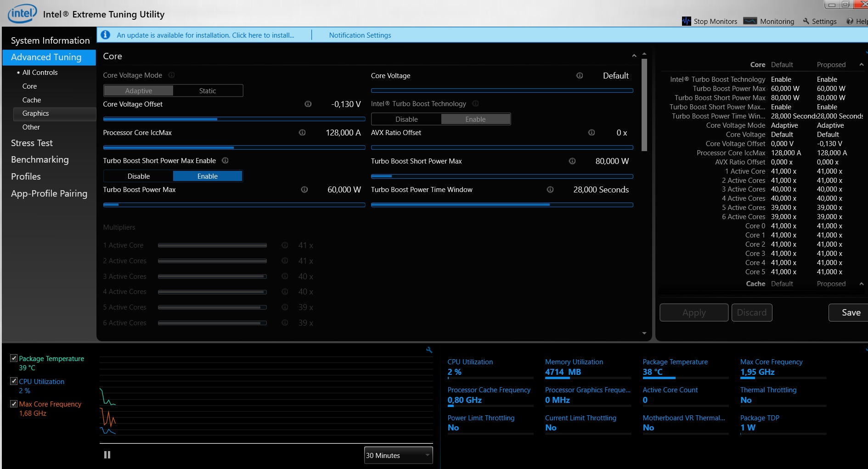Show info icon for Core Voltage
This screenshot has width=868, height=469.
coord(580,75)
